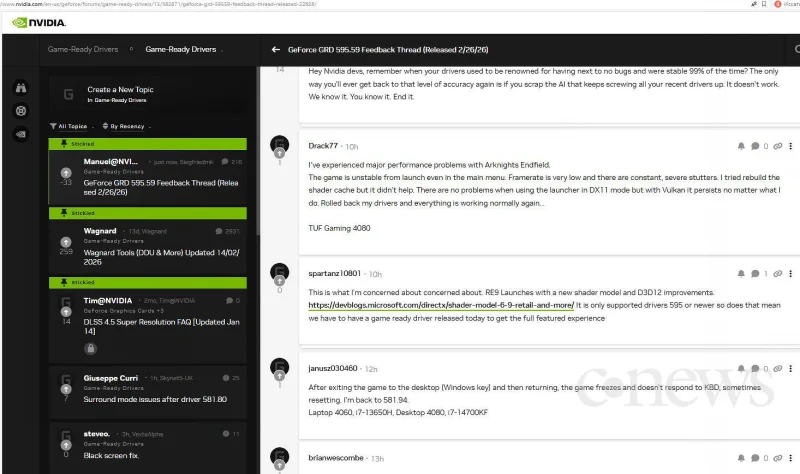Open spartanz10801 user profile name
The height and width of the screenshot is (474, 800).
334,273
